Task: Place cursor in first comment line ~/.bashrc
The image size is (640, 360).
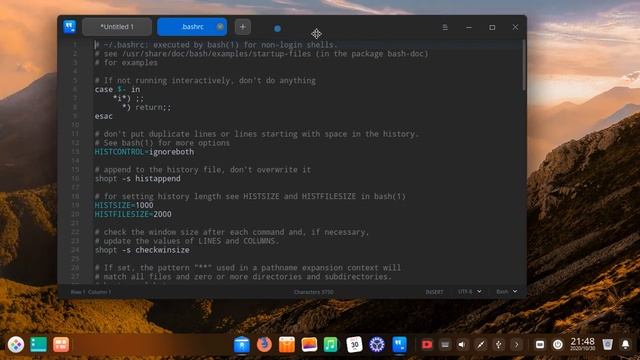Action: 216,45
